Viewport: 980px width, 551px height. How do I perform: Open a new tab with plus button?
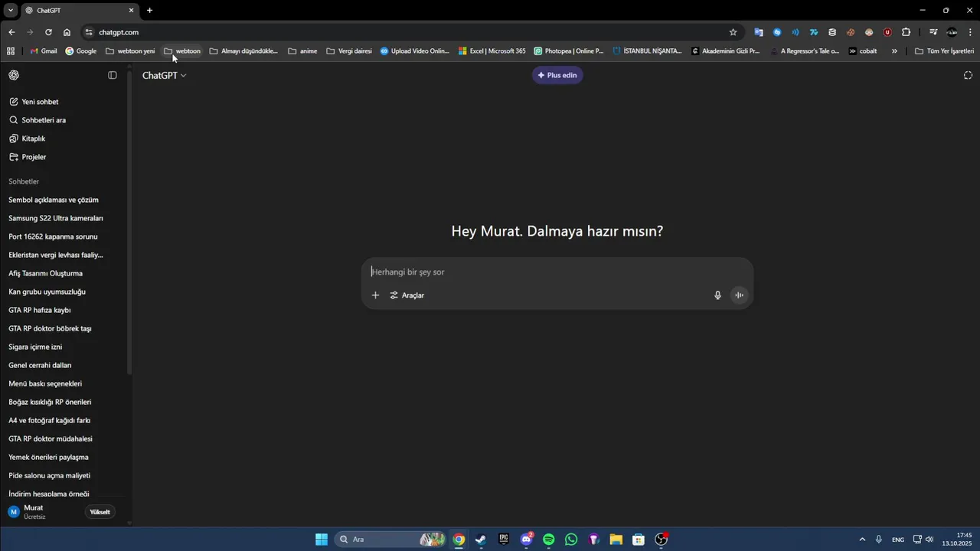click(149, 10)
